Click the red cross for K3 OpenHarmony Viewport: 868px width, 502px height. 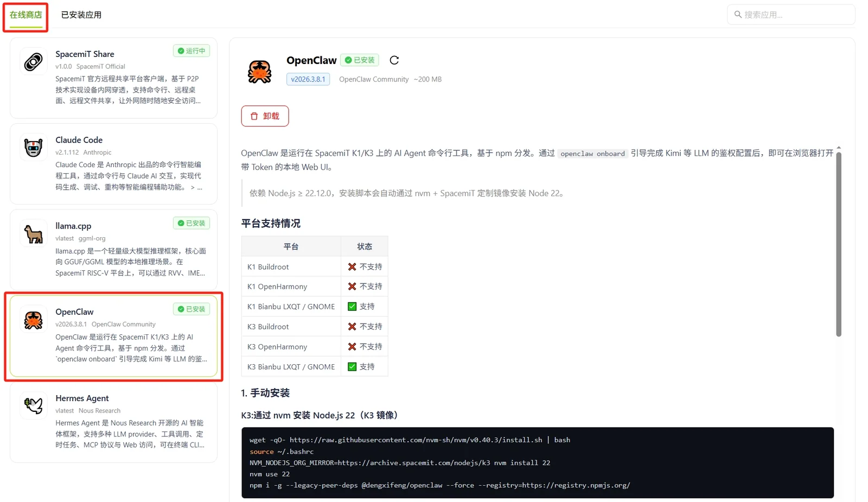(352, 347)
